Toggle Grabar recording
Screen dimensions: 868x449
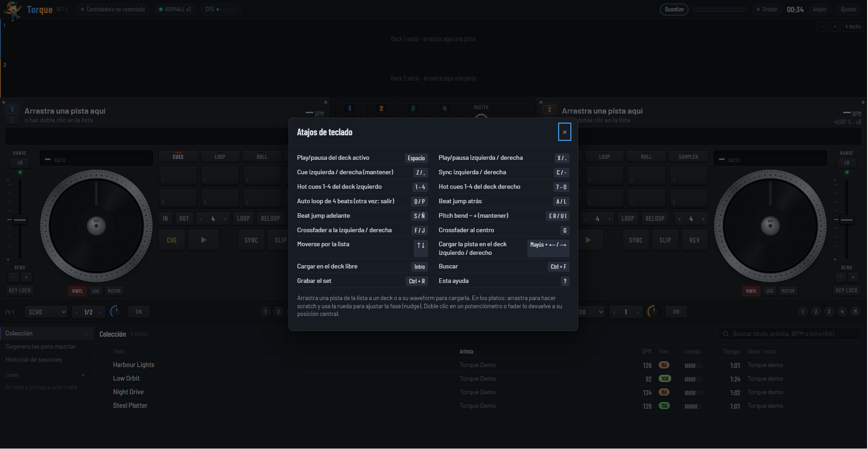pos(767,10)
